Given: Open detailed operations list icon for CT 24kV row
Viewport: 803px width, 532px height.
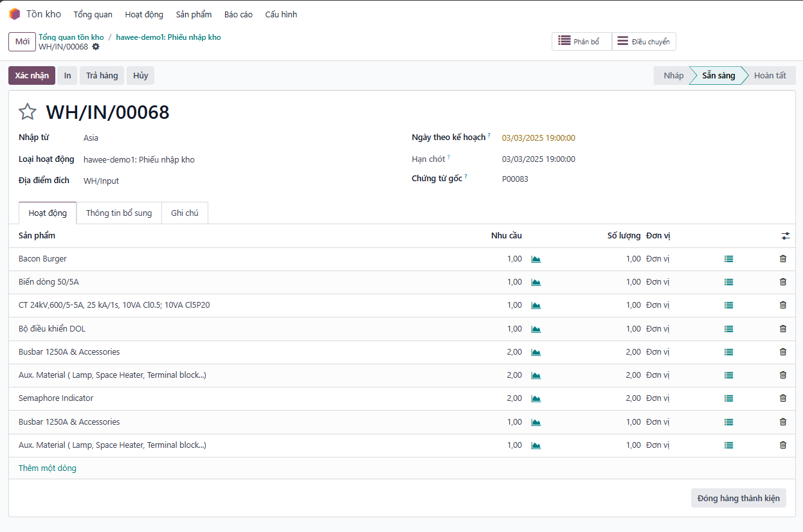Looking at the screenshot, I should (x=728, y=305).
